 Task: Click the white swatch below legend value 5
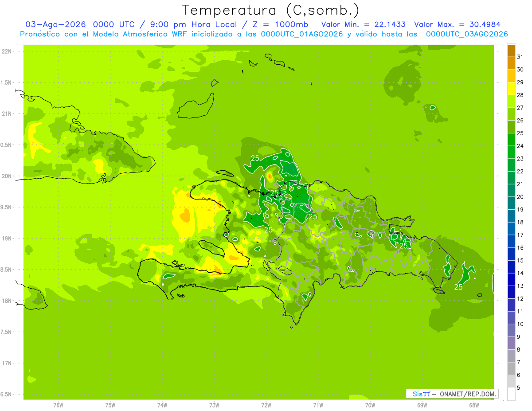coord(511,394)
